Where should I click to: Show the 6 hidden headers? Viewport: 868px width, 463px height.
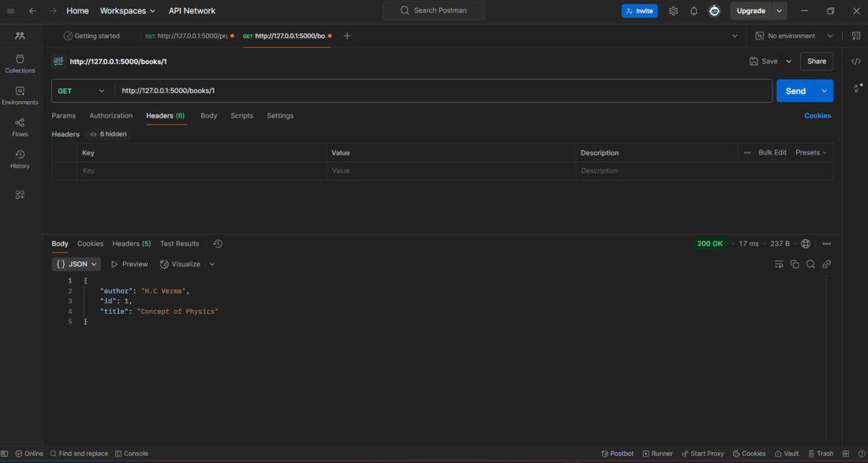(109, 134)
